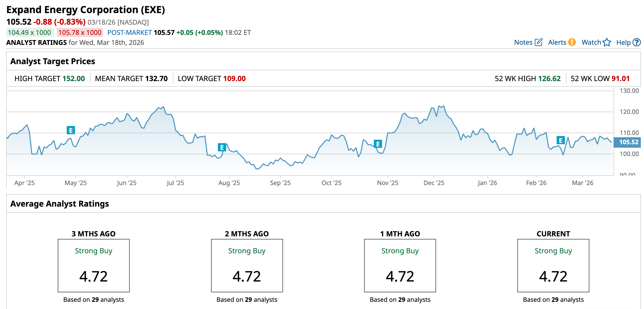Select the 2 MTHS AGO rating box
The width and height of the screenshot is (644, 309).
pyautogui.click(x=247, y=265)
